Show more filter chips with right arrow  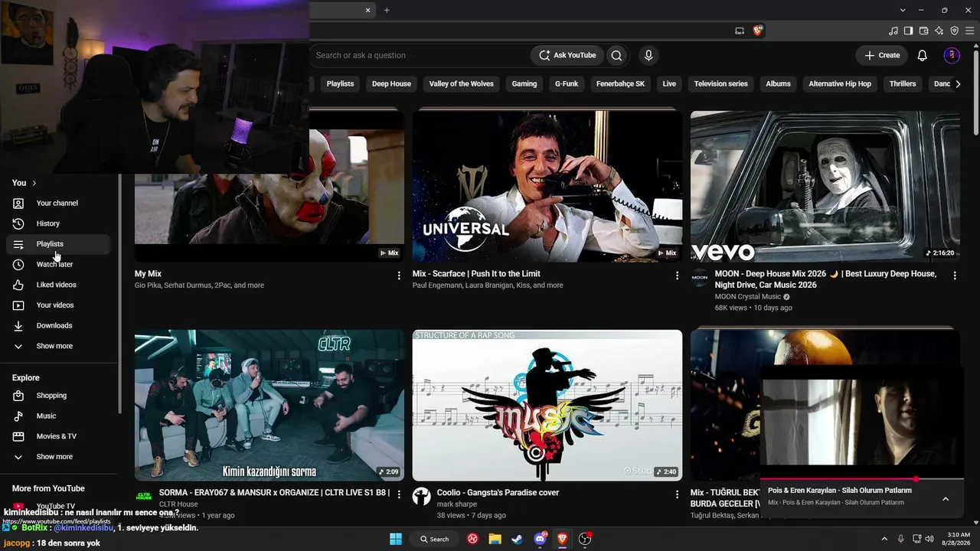tap(958, 84)
